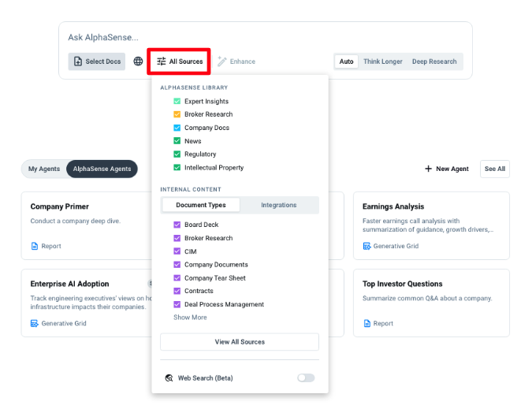Enable the Web Search (Beta) toggle

(305, 378)
